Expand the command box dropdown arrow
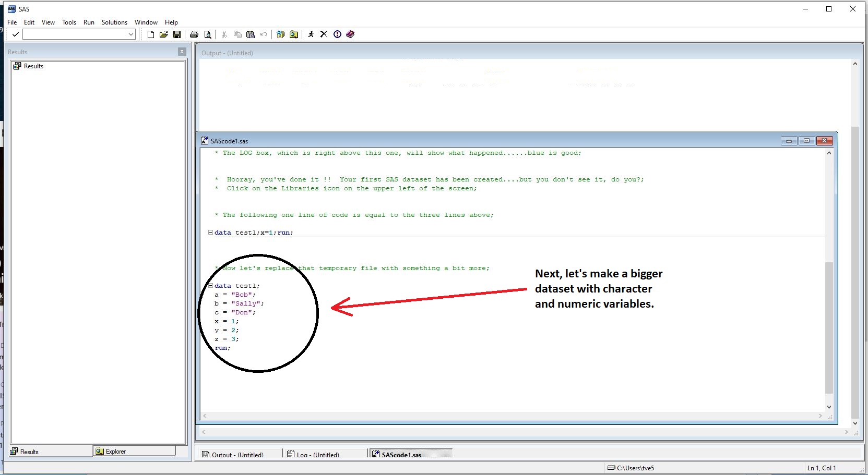 (x=131, y=34)
